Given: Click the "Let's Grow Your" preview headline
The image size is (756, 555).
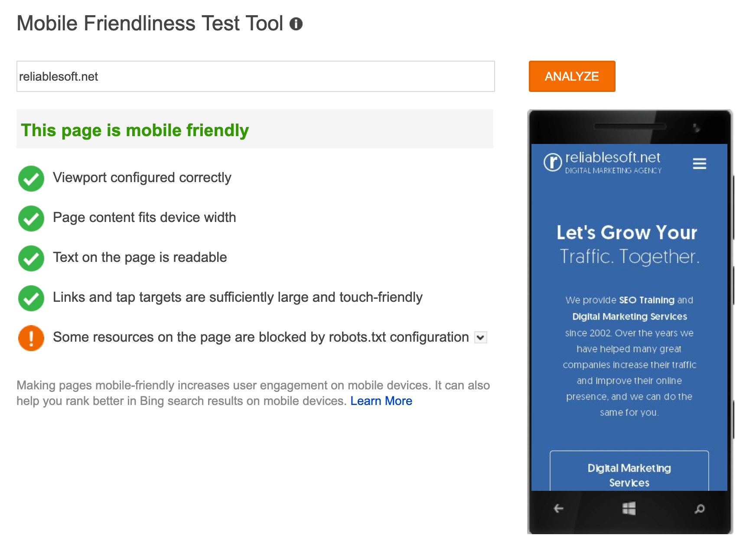Looking at the screenshot, I should tap(627, 233).
